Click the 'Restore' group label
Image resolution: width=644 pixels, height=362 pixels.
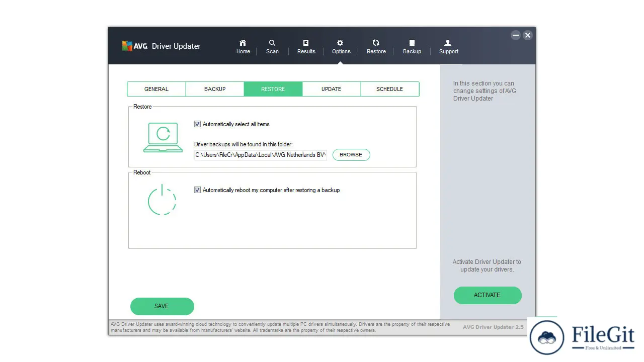click(x=142, y=107)
